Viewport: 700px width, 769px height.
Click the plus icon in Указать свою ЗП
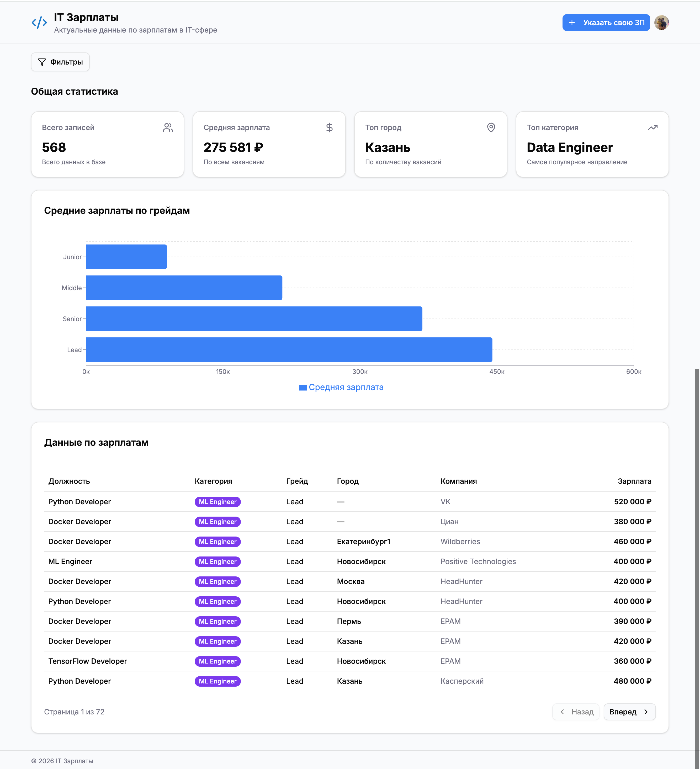572,23
